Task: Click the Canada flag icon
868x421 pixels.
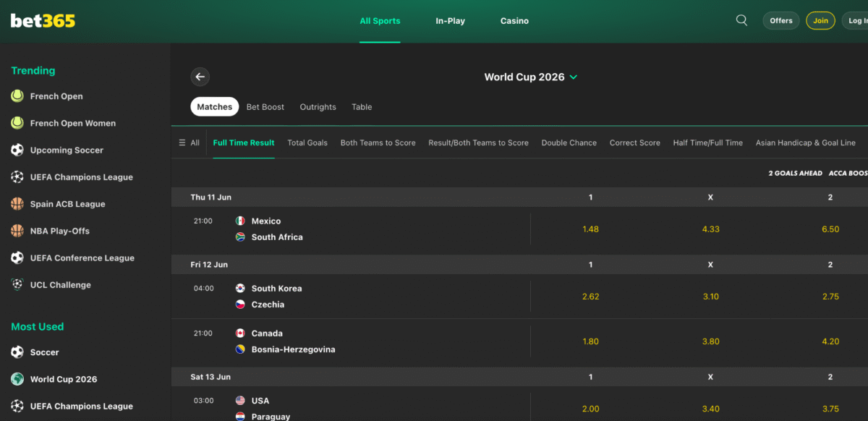Action: (240, 333)
